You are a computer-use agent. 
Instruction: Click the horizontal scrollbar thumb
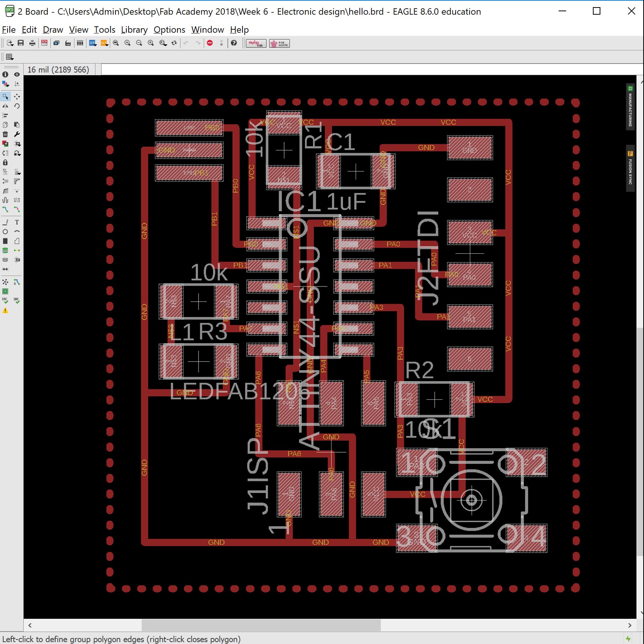tap(261, 625)
